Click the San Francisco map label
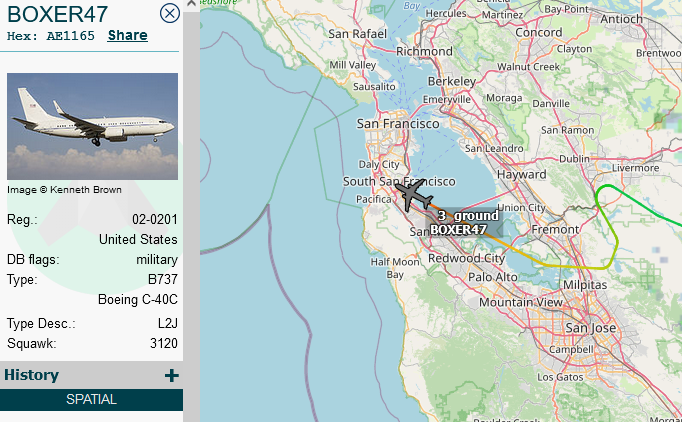 [x=398, y=124]
